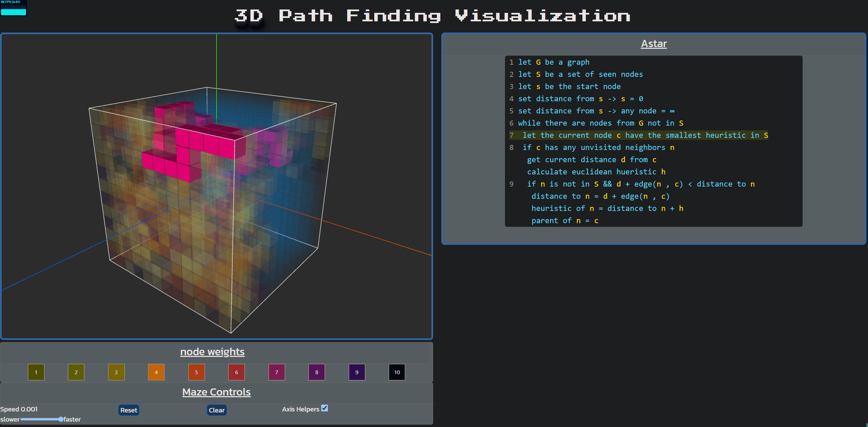This screenshot has width=868, height=427.
Task: Click the Maze Controls heading
Action: [216, 392]
